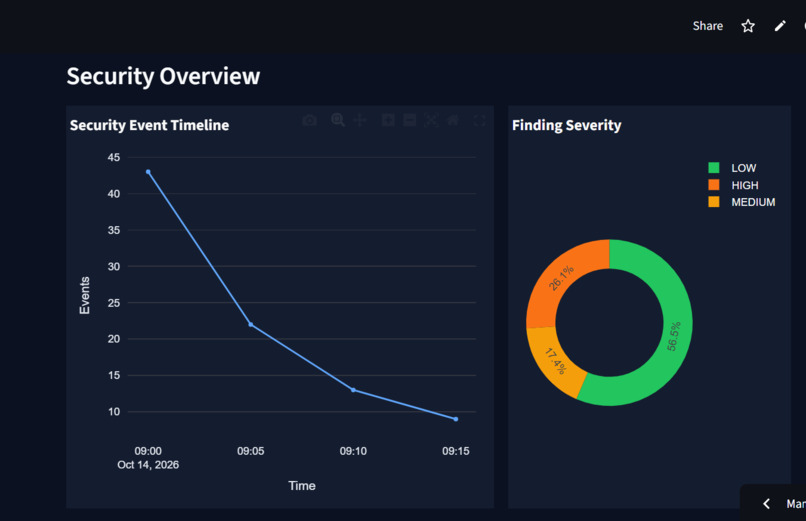Click the '40' y-axis tick label
Screen dimensions: 806x521
tap(114, 194)
